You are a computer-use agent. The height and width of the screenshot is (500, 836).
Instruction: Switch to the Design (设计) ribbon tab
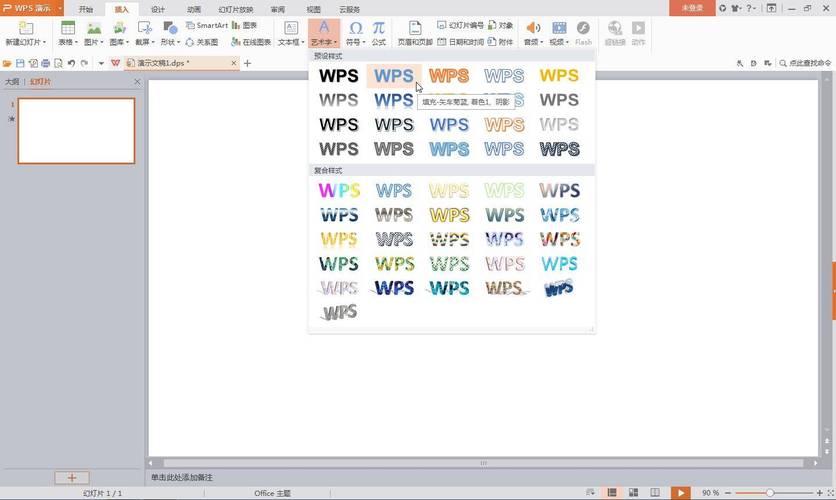coord(158,9)
